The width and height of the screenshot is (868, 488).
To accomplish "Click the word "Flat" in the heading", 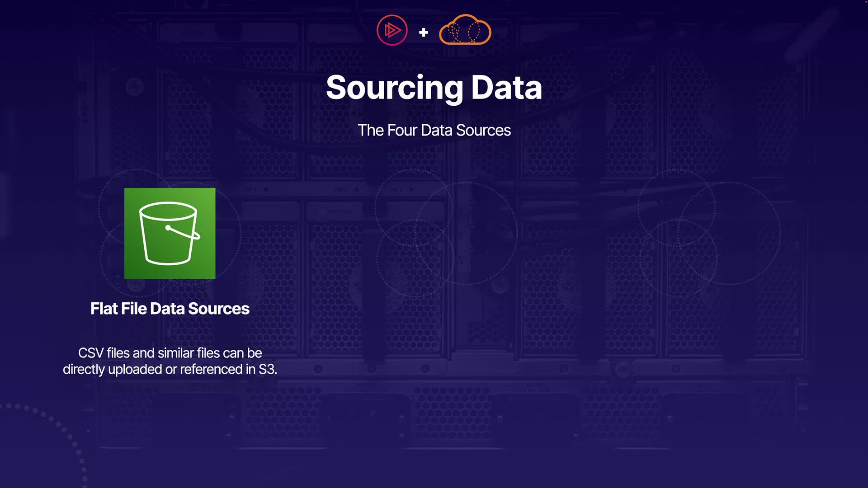I will (x=104, y=309).
